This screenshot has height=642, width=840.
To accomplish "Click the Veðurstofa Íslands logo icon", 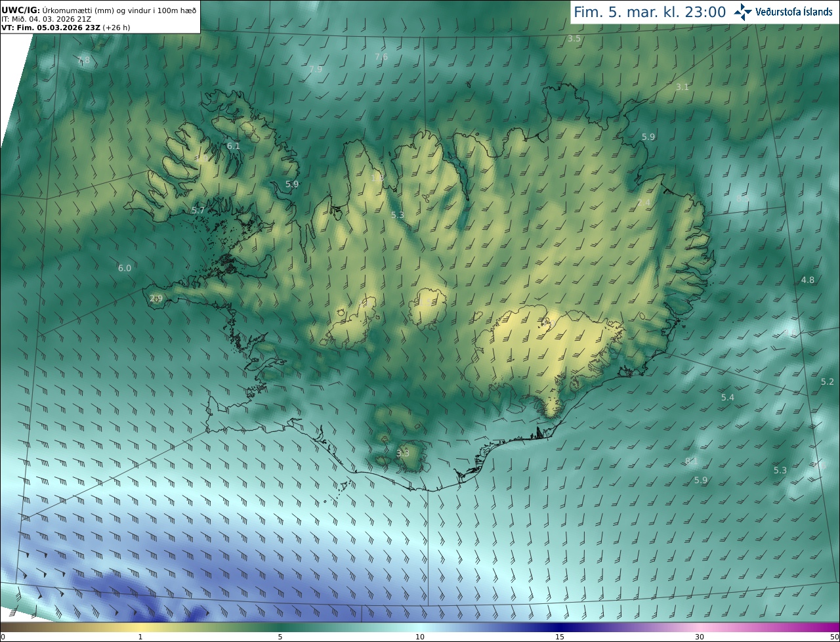I will (x=743, y=12).
